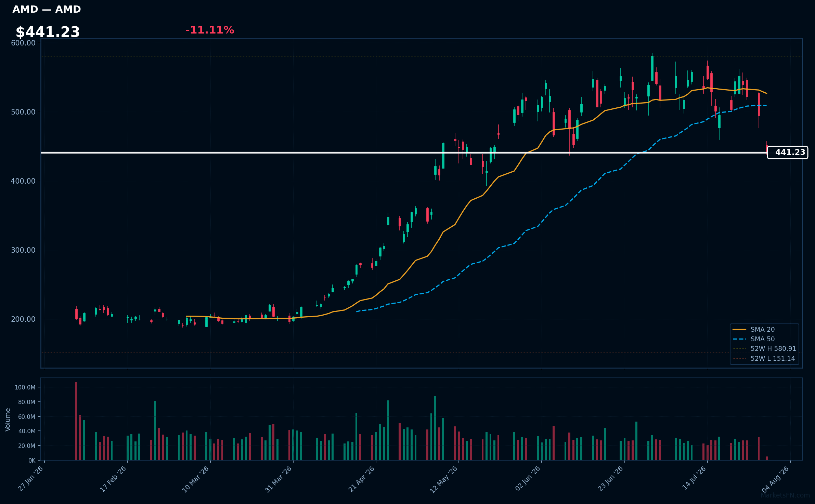815x504 pixels.
Task: Click the 400.00 price axis label
Action: [x=23, y=181]
